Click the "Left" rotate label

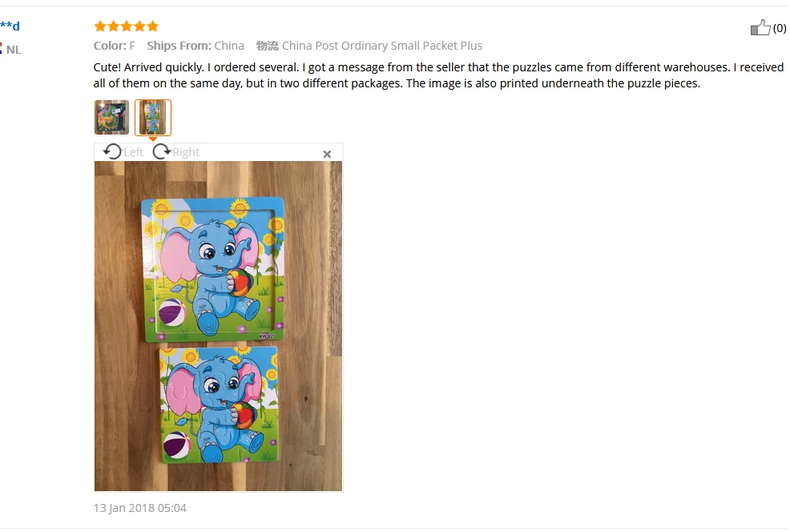click(134, 152)
